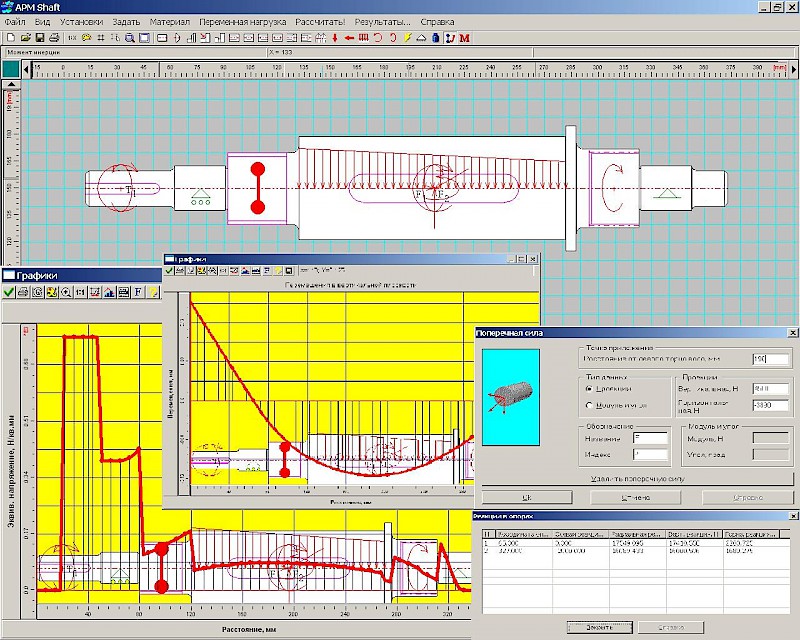Click the F icon in small Графики toolbar
800x640 pixels.
coord(267,270)
